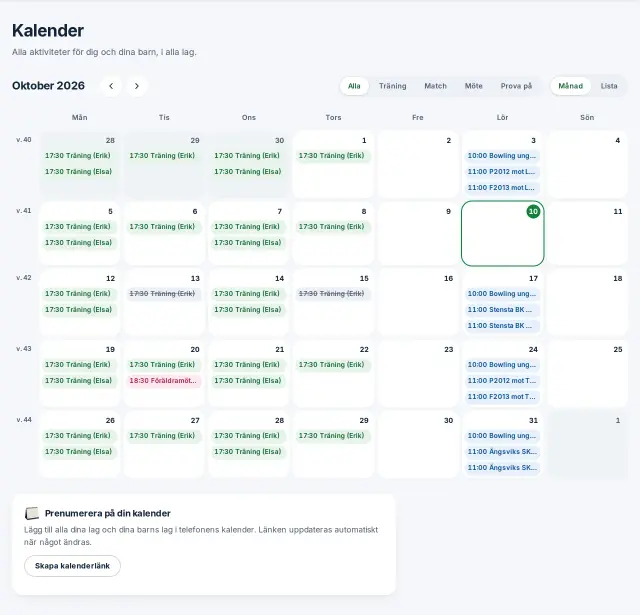
Task: Open 11:00 F2013 match on the 24th
Action: click(502, 397)
